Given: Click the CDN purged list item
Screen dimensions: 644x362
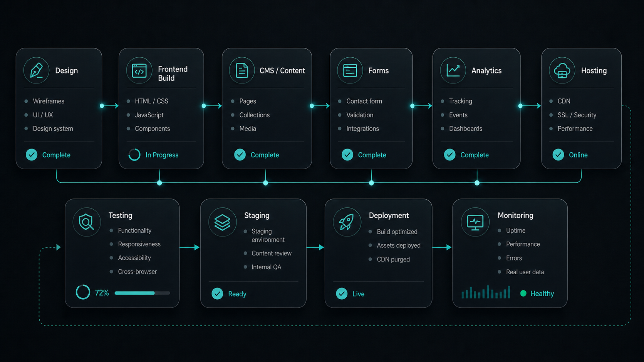Looking at the screenshot, I should 393,259.
